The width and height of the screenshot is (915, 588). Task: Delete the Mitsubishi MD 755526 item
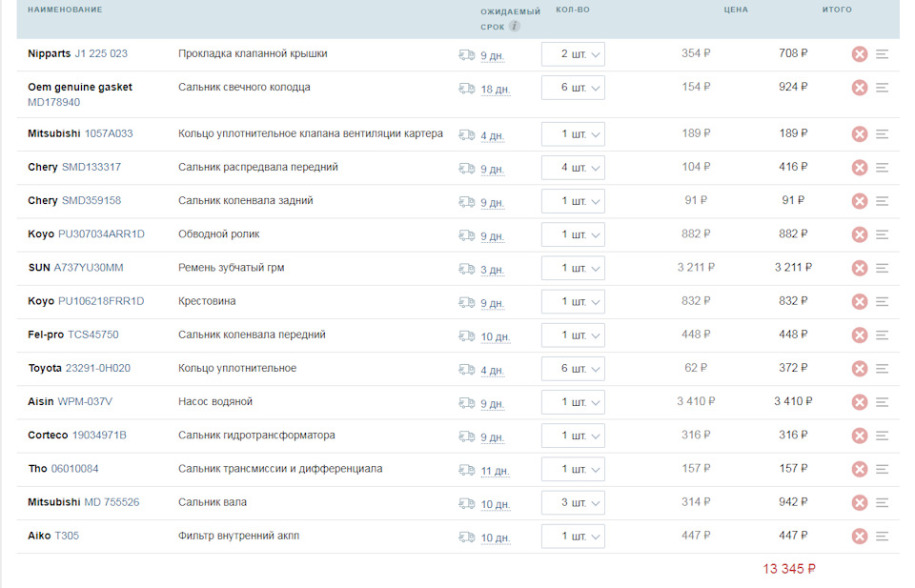coord(859,503)
